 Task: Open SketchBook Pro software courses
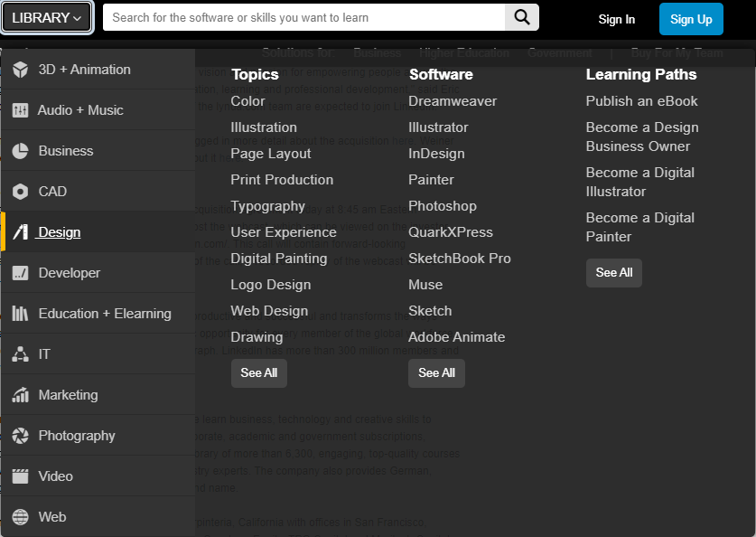pos(460,259)
